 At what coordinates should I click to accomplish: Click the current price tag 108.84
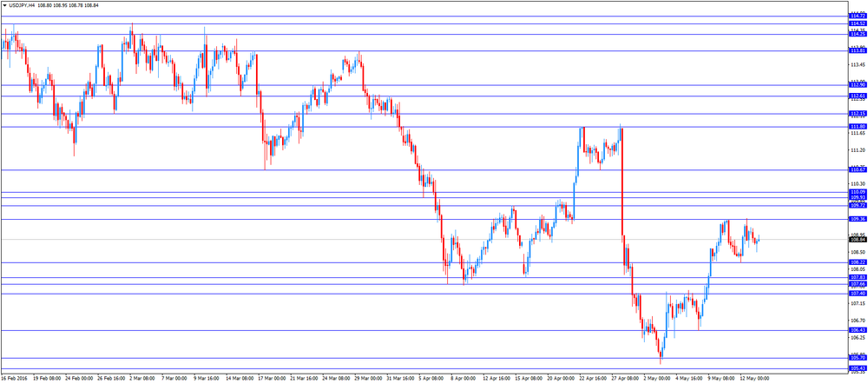858,240
